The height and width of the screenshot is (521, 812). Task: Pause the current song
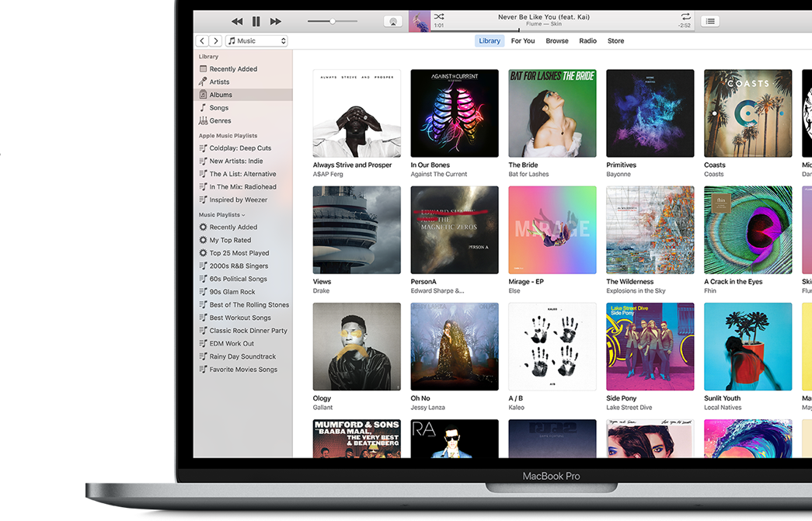click(256, 21)
